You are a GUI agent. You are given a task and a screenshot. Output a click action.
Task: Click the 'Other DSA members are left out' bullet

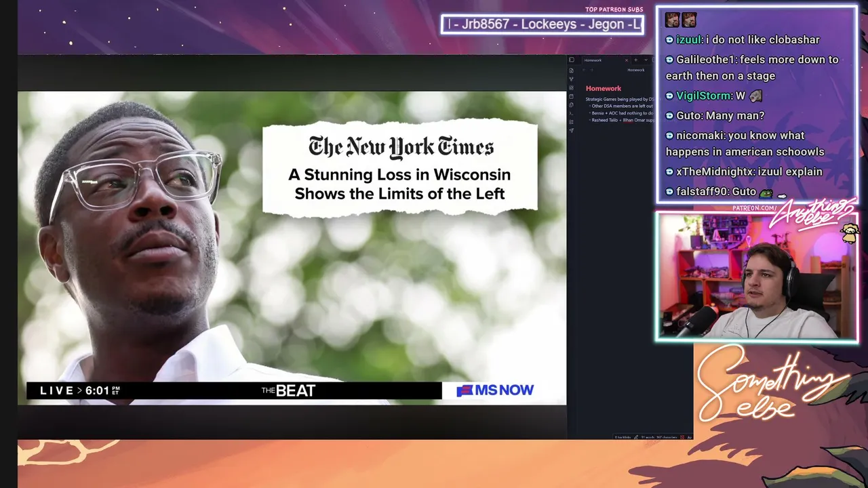click(622, 106)
